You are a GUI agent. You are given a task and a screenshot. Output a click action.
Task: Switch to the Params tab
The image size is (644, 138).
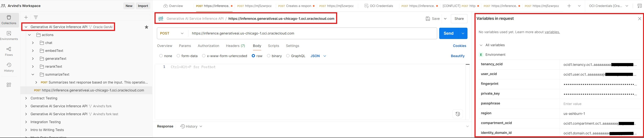click(185, 46)
